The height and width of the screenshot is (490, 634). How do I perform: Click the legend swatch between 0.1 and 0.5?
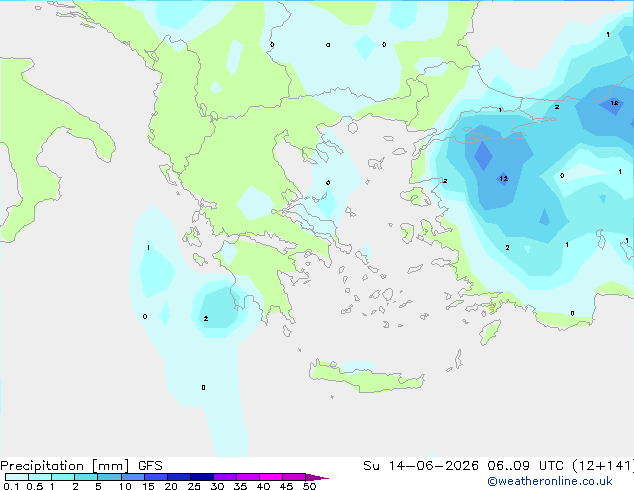17,477
